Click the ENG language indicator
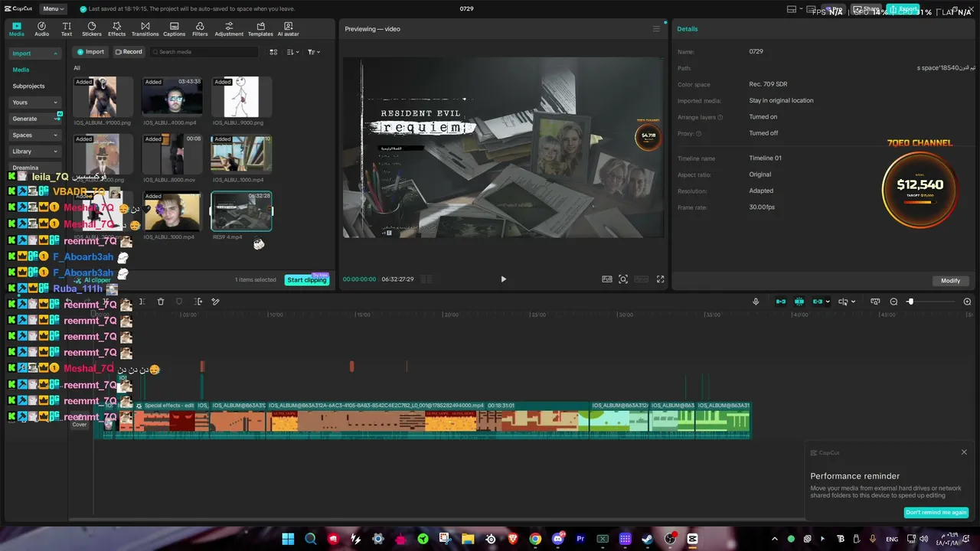 point(892,540)
